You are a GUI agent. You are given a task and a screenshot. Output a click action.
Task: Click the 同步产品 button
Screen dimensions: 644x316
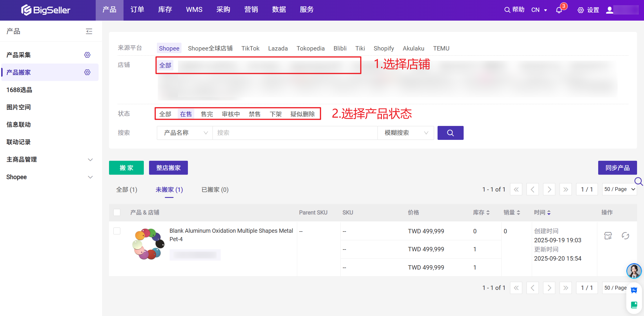tap(617, 168)
